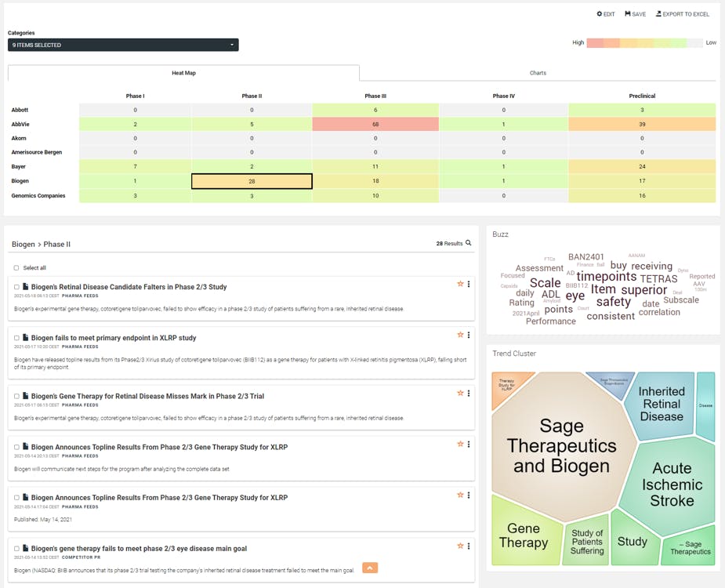Select Bayer Phase I cell showing 7
Image resolution: width=725 pixels, height=588 pixels.
coord(135,166)
